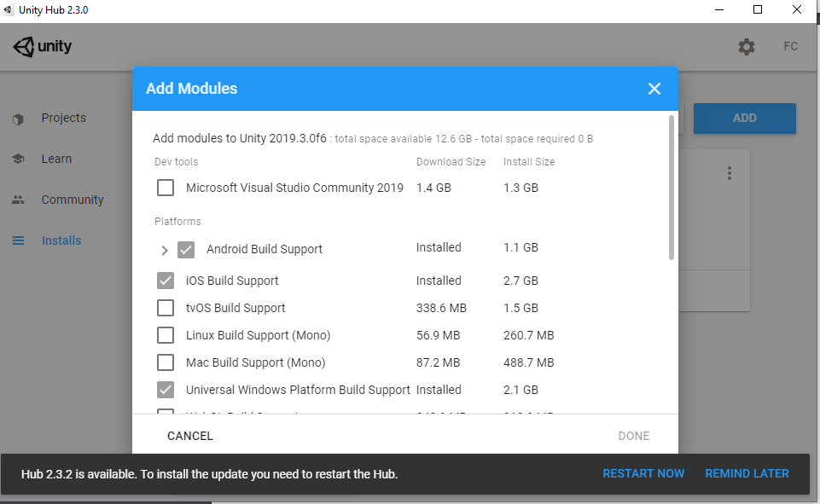Click the Projects cube icon in sidebar
820x504 pixels.
(18, 119)
